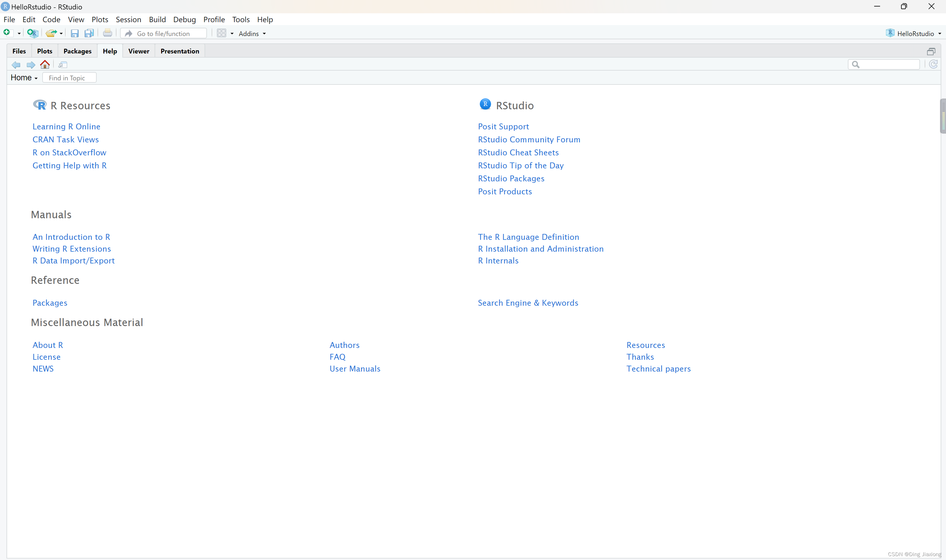Viewport: 946px width, 560px height.
Task: Open the HelloRstudio project dropdown
Action: pos(915,34)
